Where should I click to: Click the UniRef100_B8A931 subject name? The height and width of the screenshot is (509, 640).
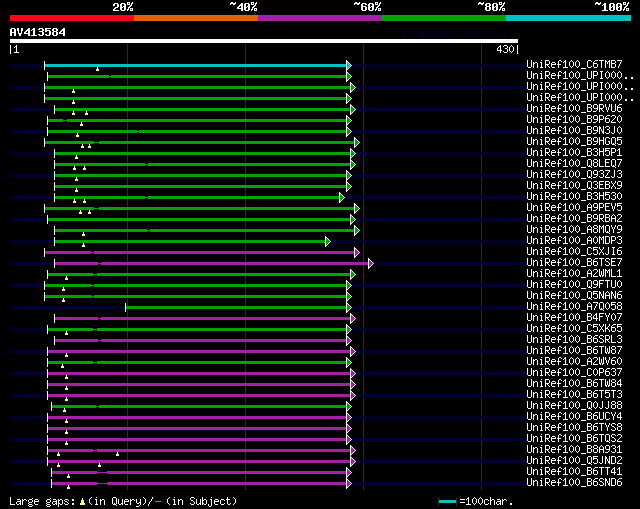tap(574, 450)
